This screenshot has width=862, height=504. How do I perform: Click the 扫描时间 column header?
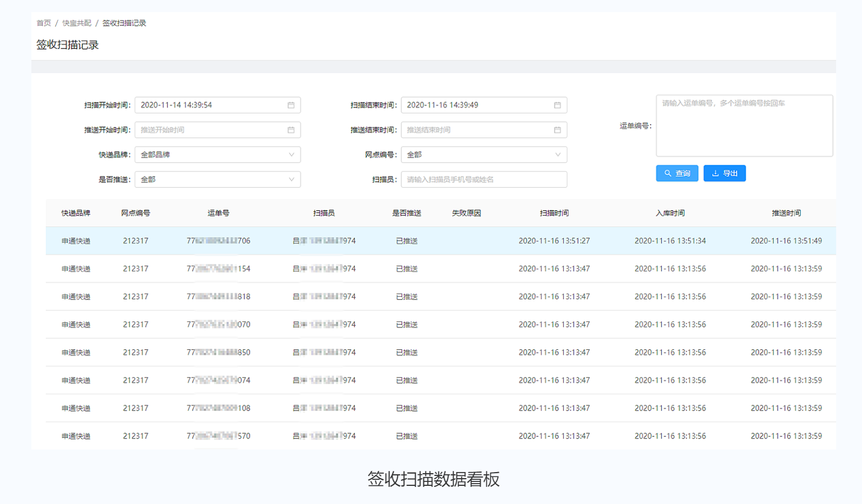554,213
